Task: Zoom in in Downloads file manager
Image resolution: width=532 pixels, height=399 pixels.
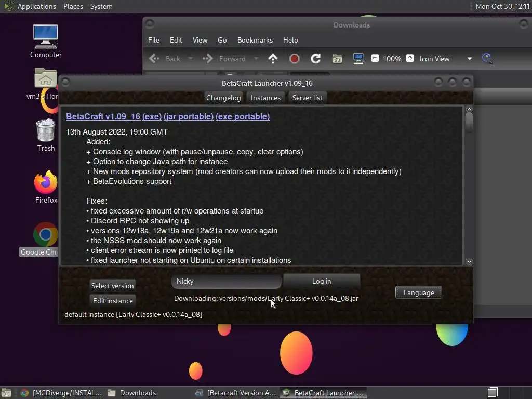Action: (x=410, y=58)
